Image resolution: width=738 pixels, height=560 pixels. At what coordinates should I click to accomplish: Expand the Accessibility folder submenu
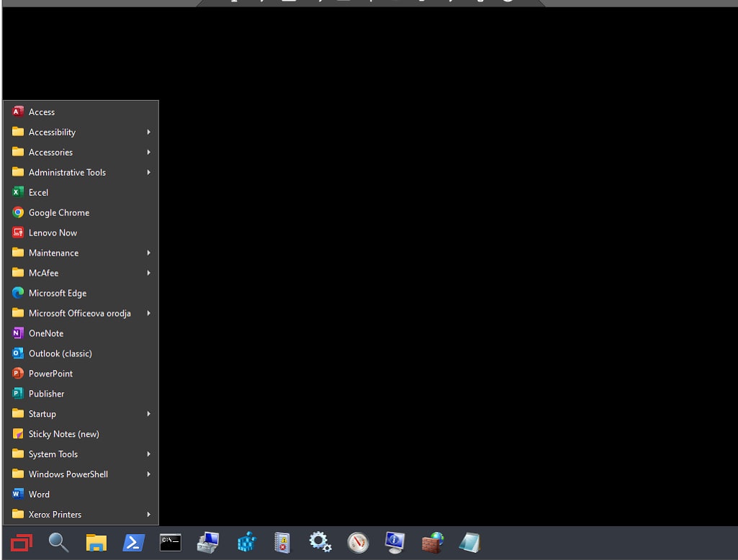(81, 132)
